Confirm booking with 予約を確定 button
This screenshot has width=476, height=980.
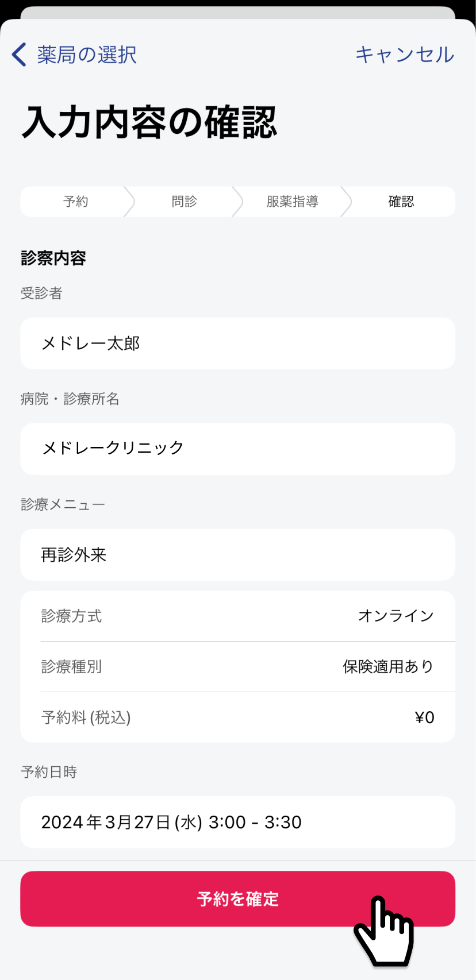(237, 898)
